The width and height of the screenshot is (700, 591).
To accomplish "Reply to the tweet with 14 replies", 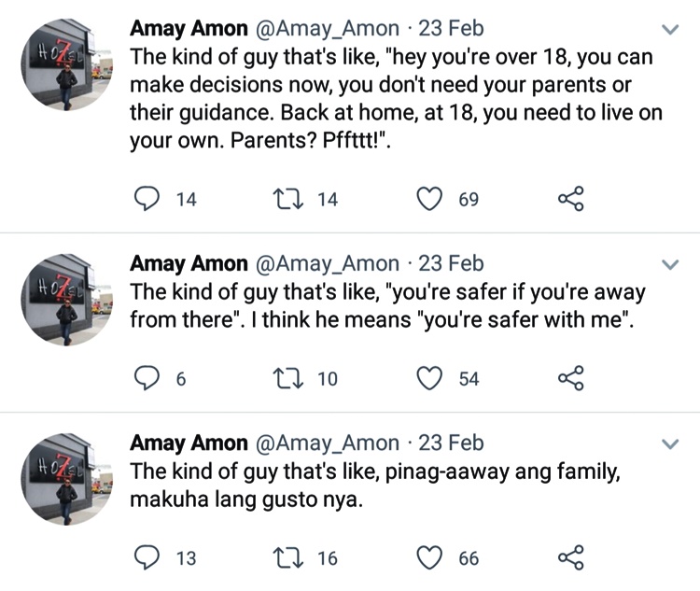I will tap(147, 199).
